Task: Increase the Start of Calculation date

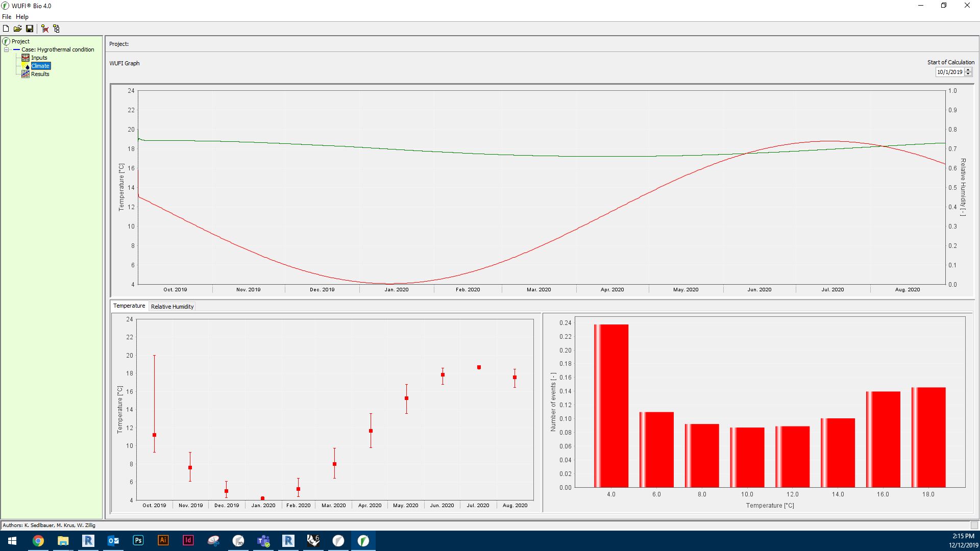Action: point(968,70)
